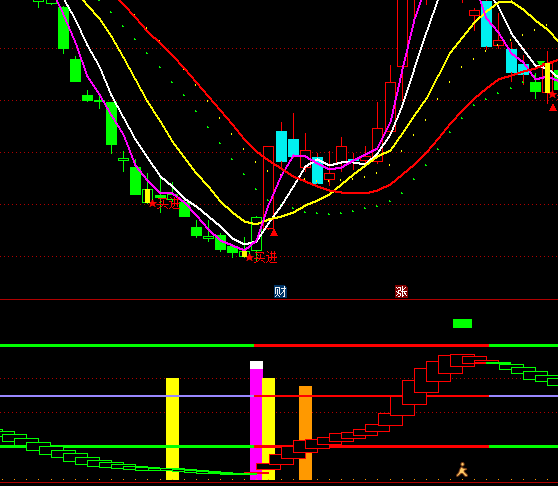Click the upper 买进 star signal marker
The width and height of the screenshot is (558, 486).
(x=164, y=204)
